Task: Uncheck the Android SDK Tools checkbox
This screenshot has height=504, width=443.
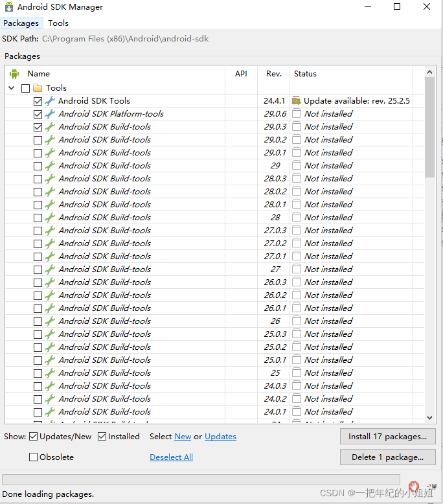Action: [38, 101]
